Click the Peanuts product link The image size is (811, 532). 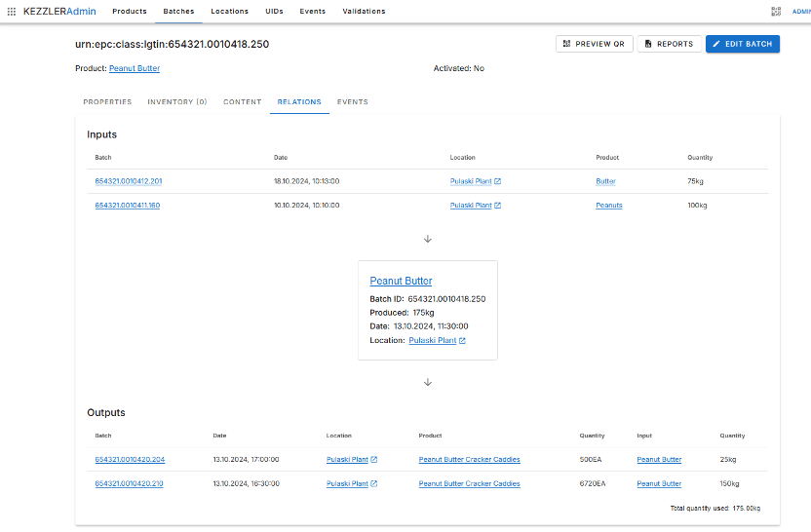(x=609, y=206)
